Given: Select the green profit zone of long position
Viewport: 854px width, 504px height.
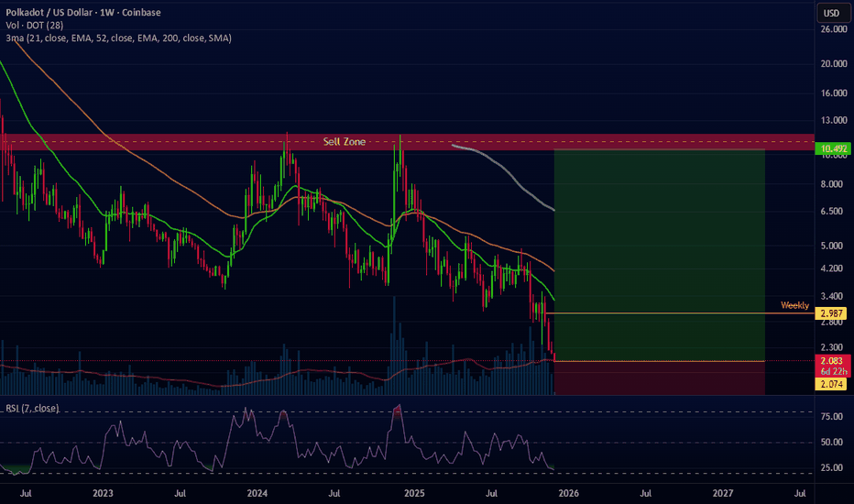Looking at the screenshot, I should [659, 247].
